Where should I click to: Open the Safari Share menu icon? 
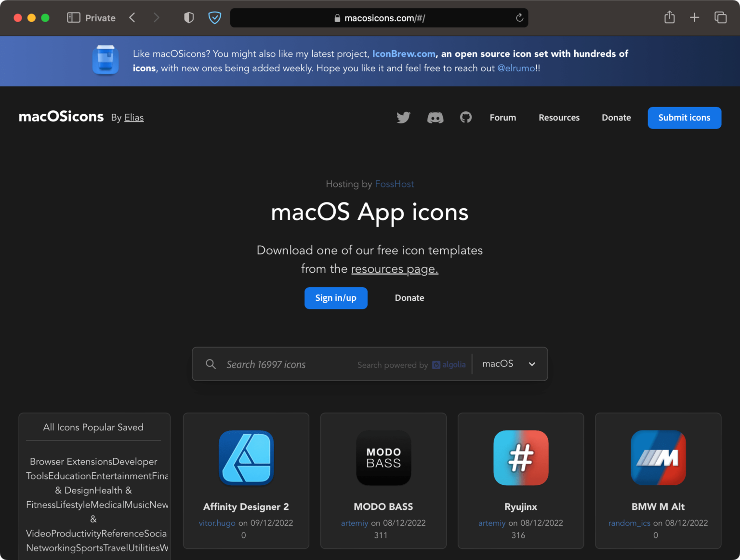pos(669,17)
